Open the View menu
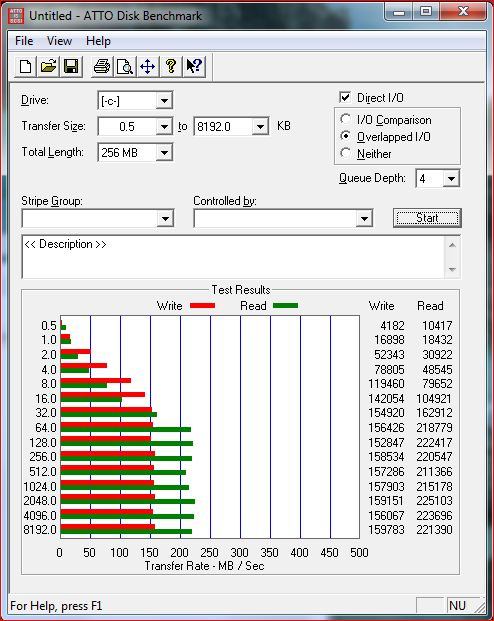Viewport: 494px width, 621px height. pos(59,41)
